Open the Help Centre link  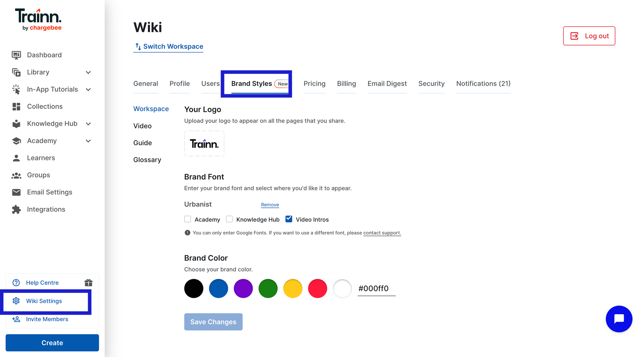[x=42, y=283]
